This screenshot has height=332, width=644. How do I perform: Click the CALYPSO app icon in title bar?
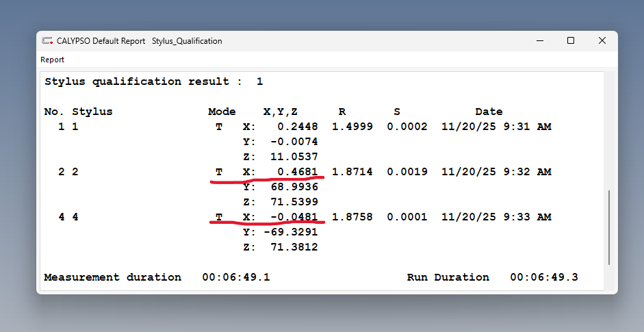pos(47,40)
